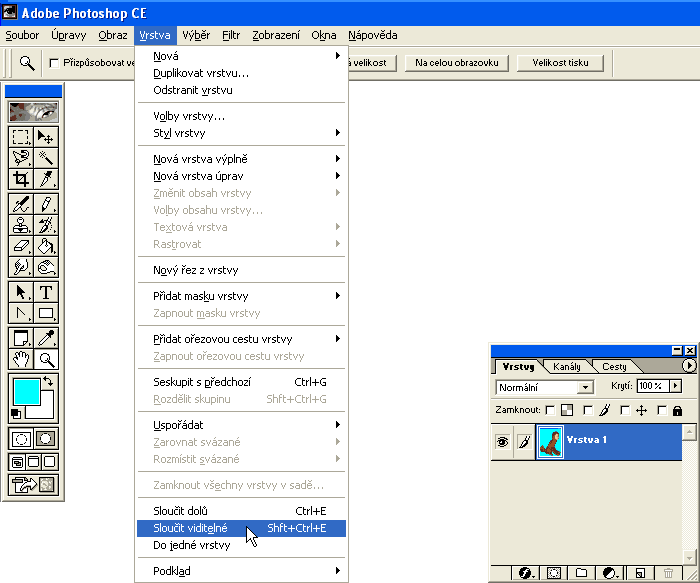700x583 pixels.
Task: Select the Notes tool
Action: [21, 338]
